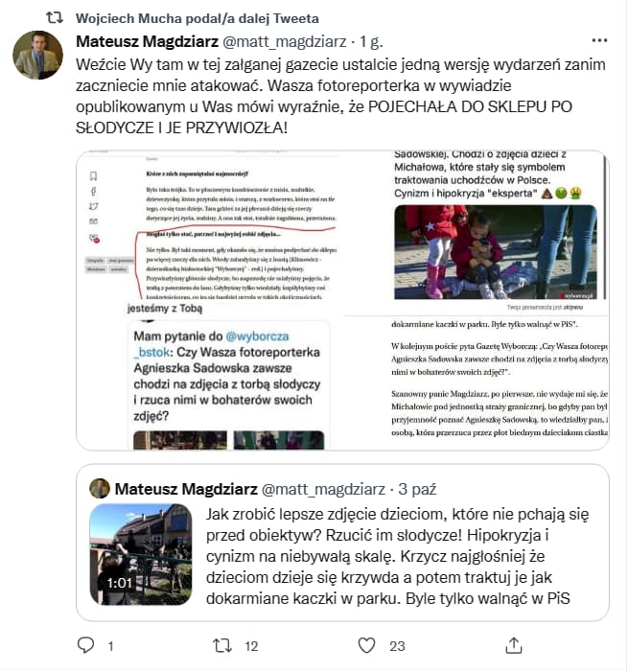Click the retweet count 12
Screen dimensions: 628x672
point(251,646)
